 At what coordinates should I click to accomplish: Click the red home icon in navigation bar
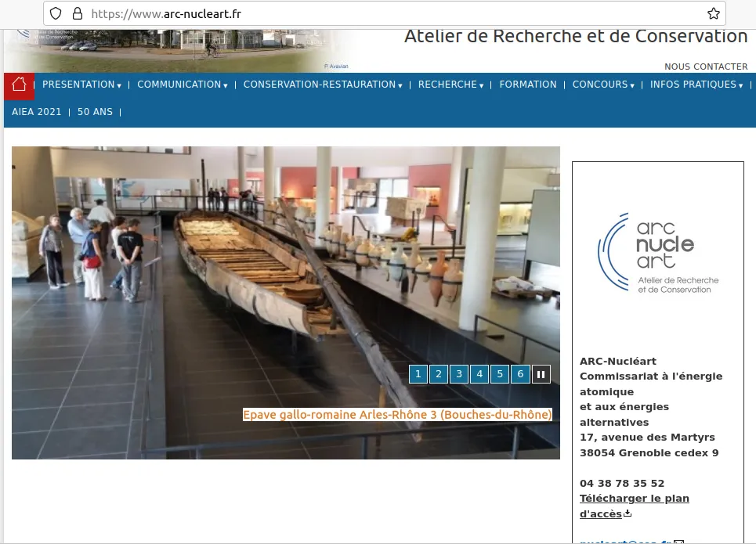(x=19, y=85)
